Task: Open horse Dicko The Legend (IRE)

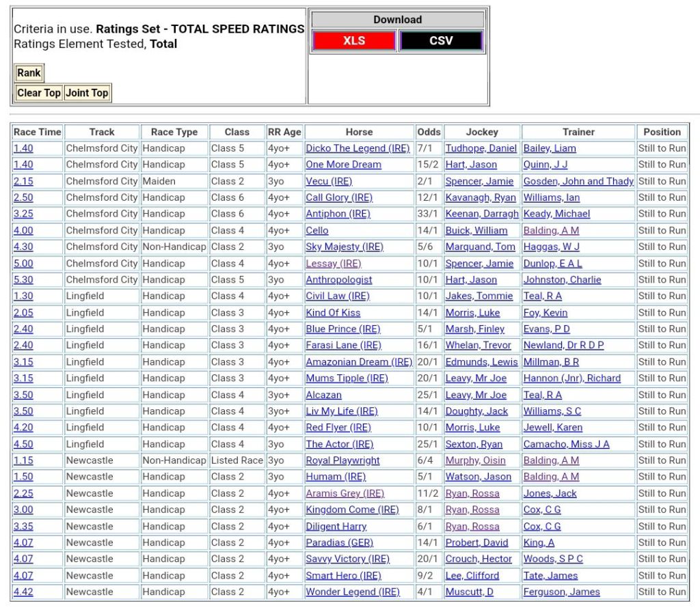Action: click(x=358, y=148)
